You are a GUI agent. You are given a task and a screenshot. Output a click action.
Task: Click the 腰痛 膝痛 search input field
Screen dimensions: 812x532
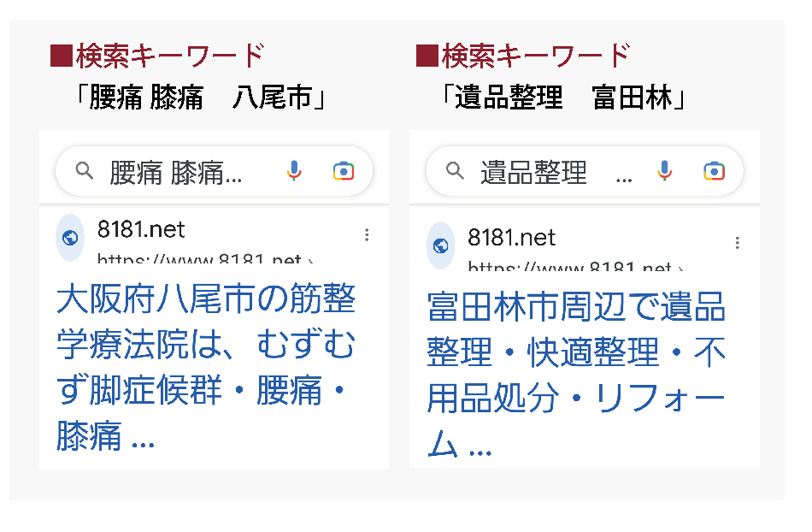(176, 173)
